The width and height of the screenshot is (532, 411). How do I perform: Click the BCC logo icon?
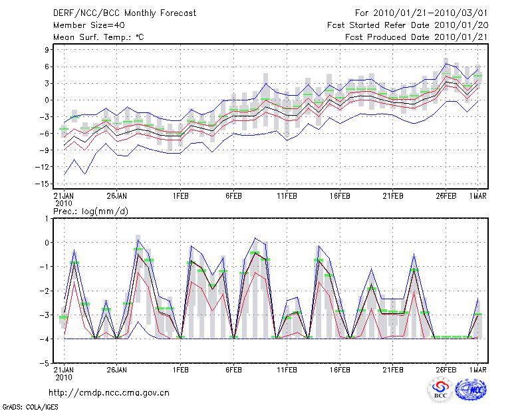click(x=440, y=390)
